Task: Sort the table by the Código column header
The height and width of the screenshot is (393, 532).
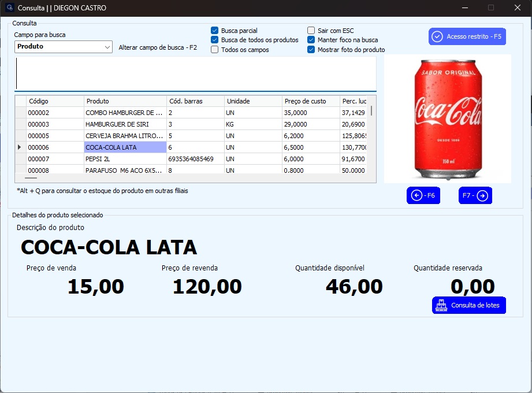Action: coord(55,101)
